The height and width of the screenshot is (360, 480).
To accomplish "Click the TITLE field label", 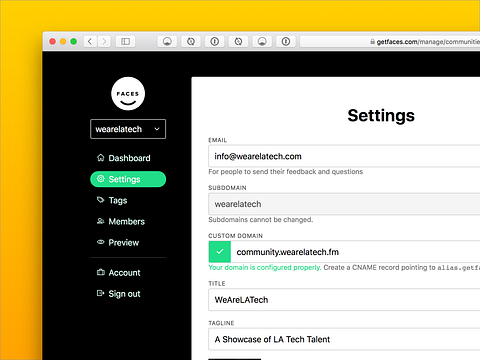I will (x=217, y=283).
